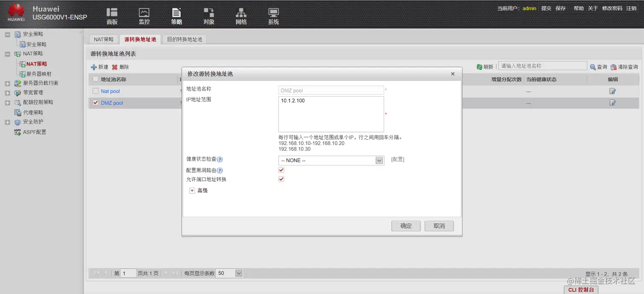Disable the 配置黑洞路由 checkbox
The height and width of the screenshot is (294, 644).
(x=281, y=170)
